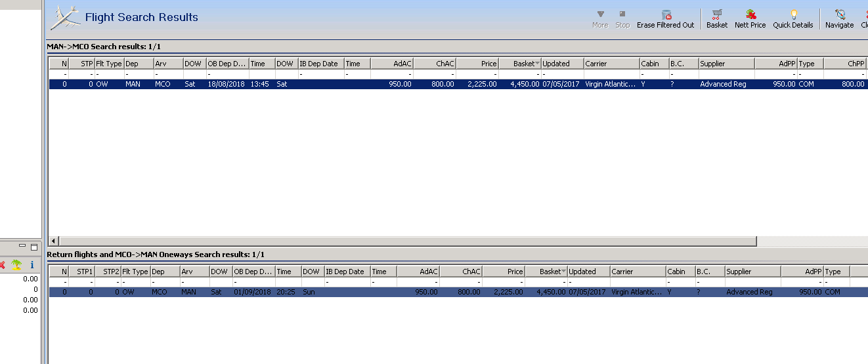Screen dimensions: 868x364
Task: Click the palm tree island icon in left panel
Action: (x=16, y=265)
